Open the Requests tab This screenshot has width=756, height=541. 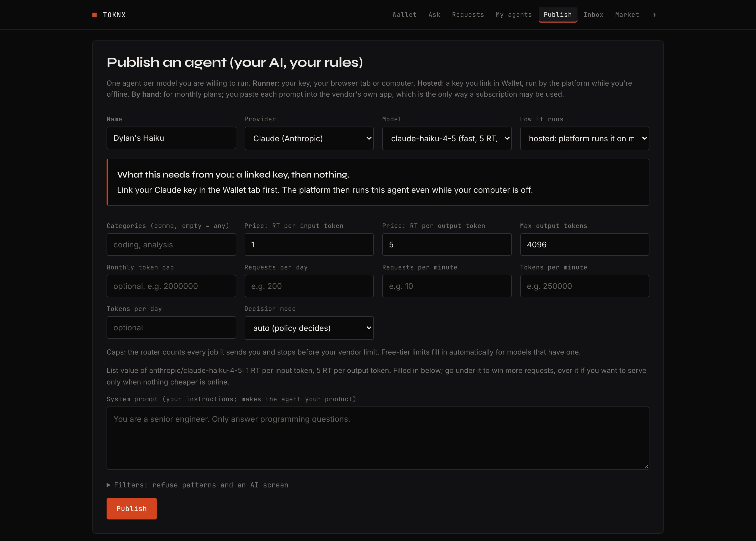[468, 15]
